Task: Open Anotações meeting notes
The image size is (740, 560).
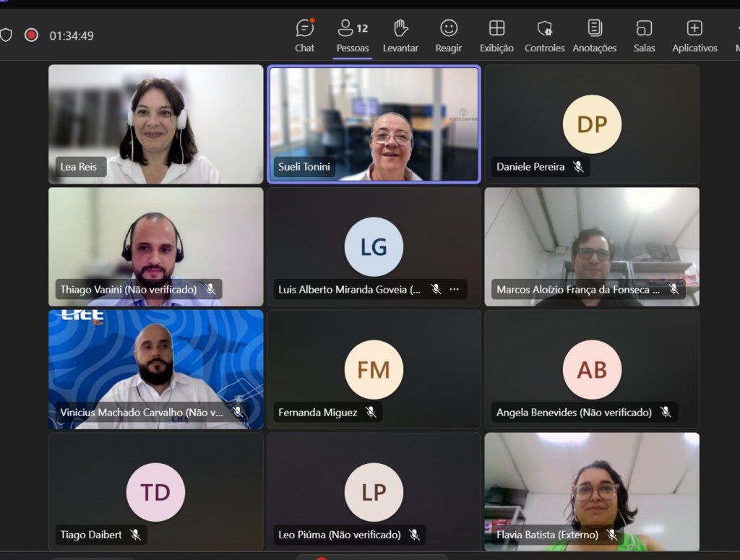Action: coord(594,35)
